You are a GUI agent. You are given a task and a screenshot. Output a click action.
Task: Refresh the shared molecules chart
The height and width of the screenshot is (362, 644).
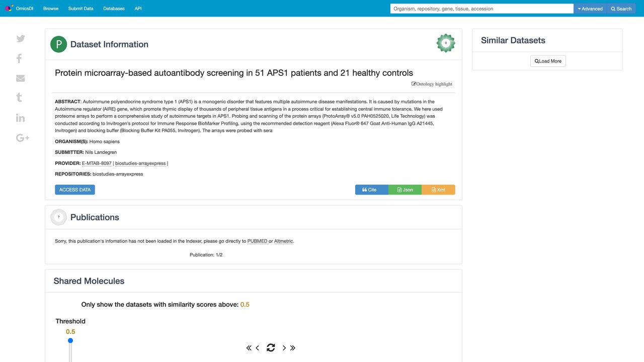tap(271, 347)
